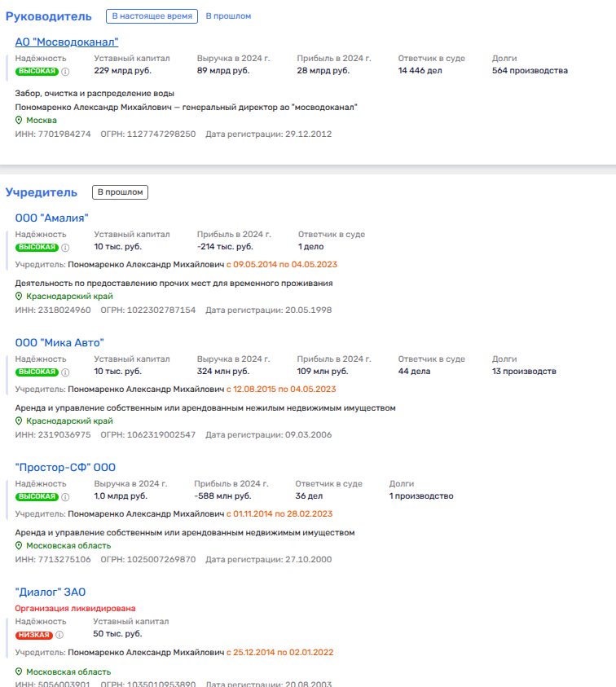616x687 pixels.
Task: Click ВЫСОКАЯ badge of ООО Мика Авто
Action: [x=37, y=372]
